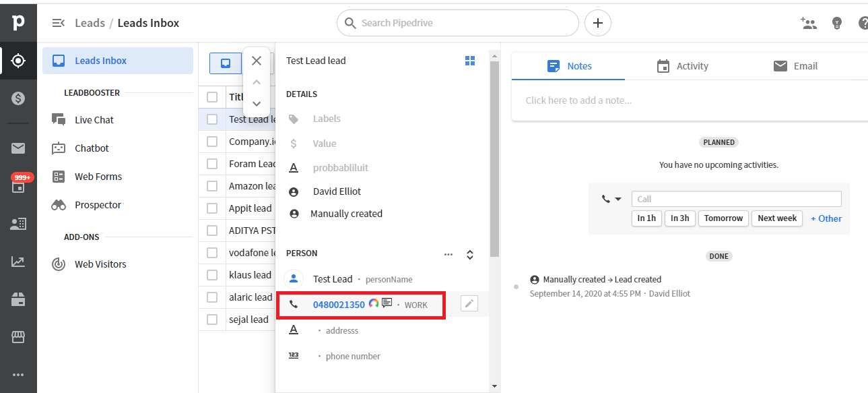Open the lightbulb tips icon
This screenshot has height=393, width=868.
837,23
